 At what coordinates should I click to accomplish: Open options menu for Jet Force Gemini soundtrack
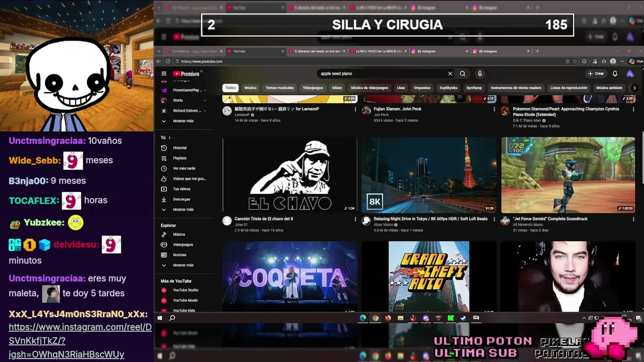(x=633, y=219)
